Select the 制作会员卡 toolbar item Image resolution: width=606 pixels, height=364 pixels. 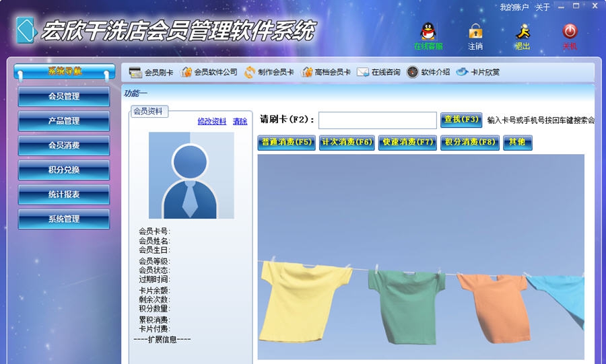pyautogui.click(x=269, y=72)
